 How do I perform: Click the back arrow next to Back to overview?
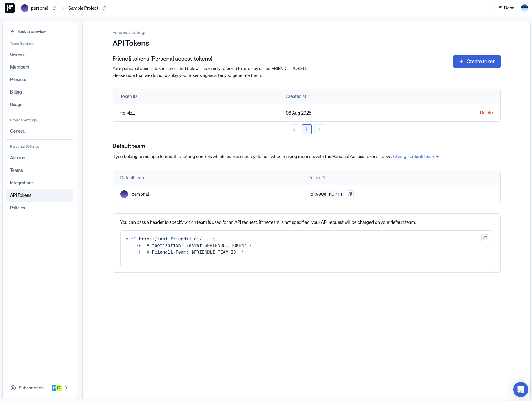[x=12, y=31]
